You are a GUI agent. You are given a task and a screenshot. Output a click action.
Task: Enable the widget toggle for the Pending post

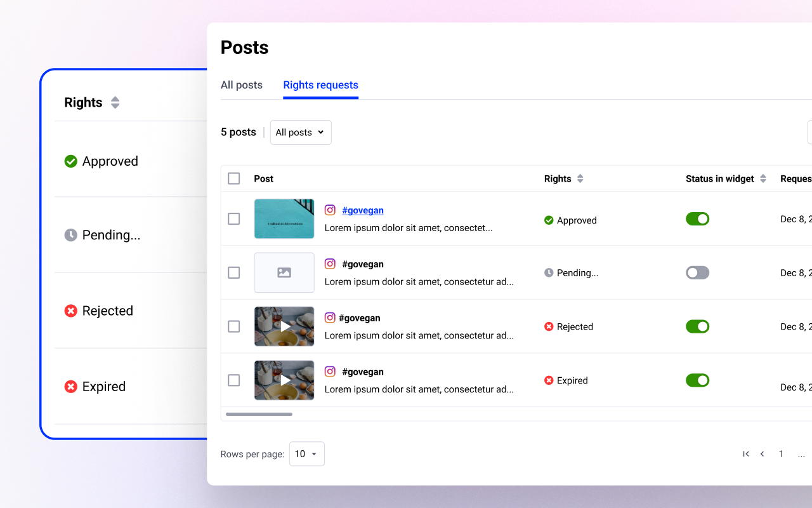697,272
